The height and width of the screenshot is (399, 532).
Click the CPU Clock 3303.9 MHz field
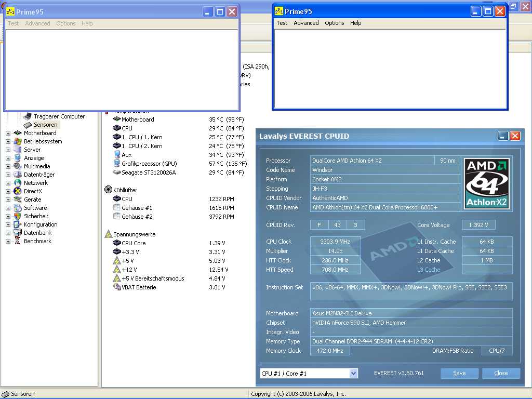coord(335,242)
